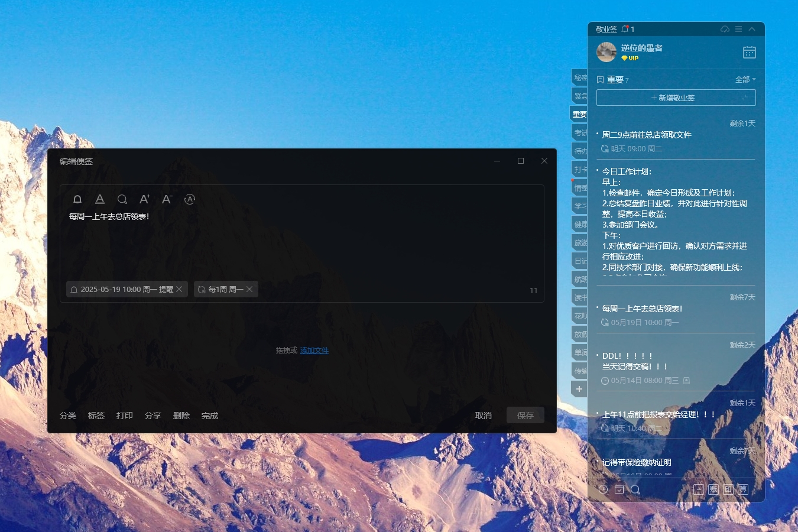Image resolution: width=798 pixels, height=532 pixels.
Task: Click the 新增敬业签 input box
Action: pyautogui.click(x=676, y=98)
